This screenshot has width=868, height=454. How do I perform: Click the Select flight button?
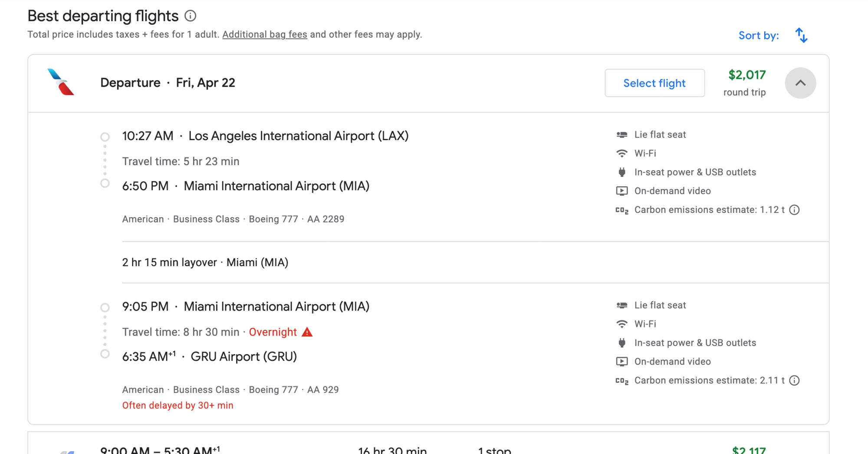(x=654, y=83)
